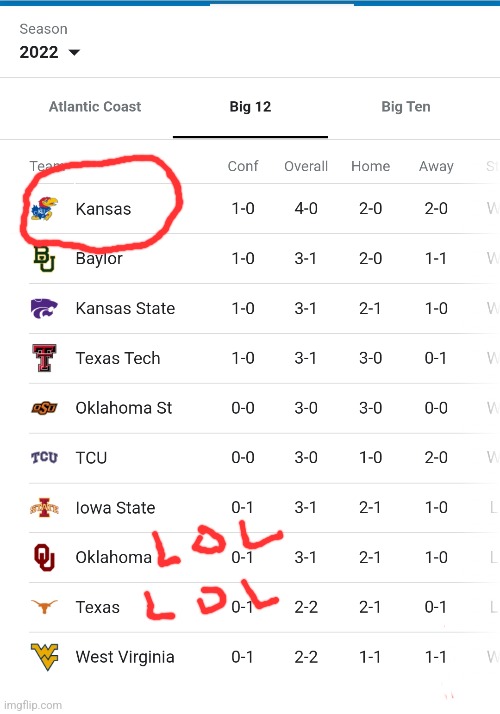Switch to the Big Ten tab

point(406,107)
